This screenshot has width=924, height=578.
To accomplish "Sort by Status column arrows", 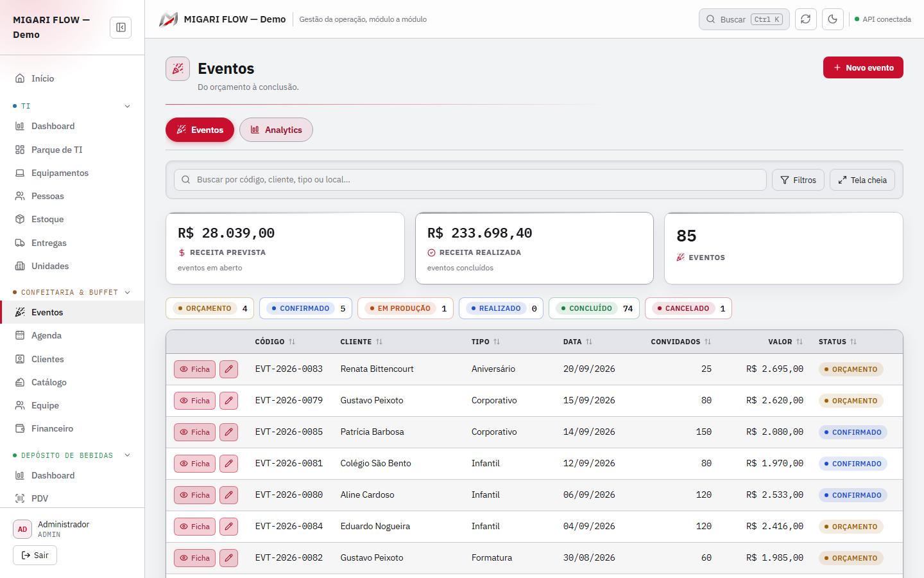I will [853, 342].
